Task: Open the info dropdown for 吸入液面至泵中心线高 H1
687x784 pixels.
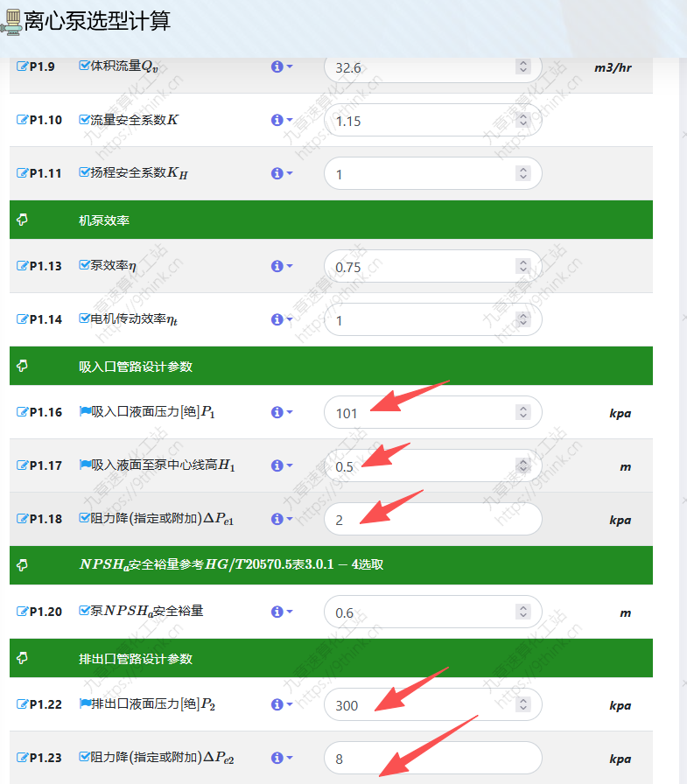Action: pos(282,465)
